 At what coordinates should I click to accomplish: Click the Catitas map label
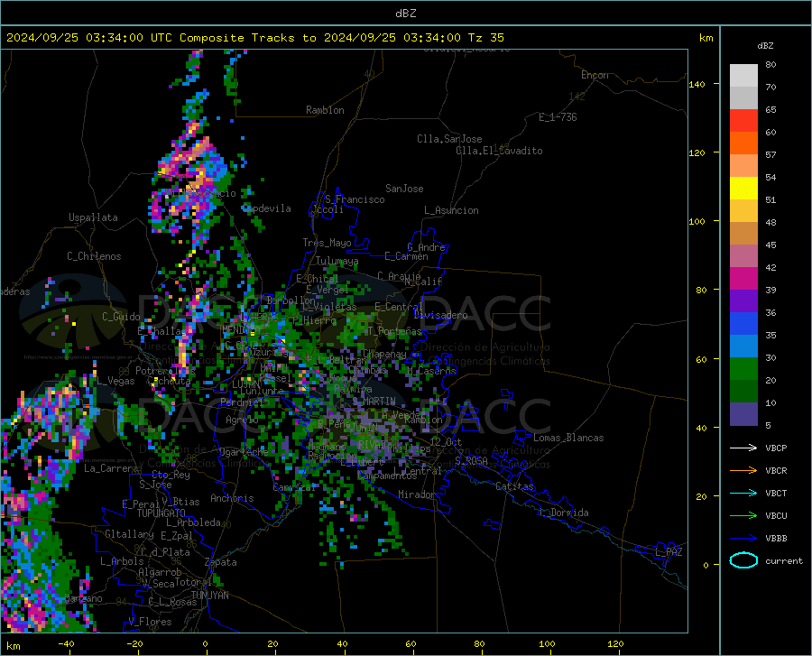pyautogui.click(x=515, y=486)
